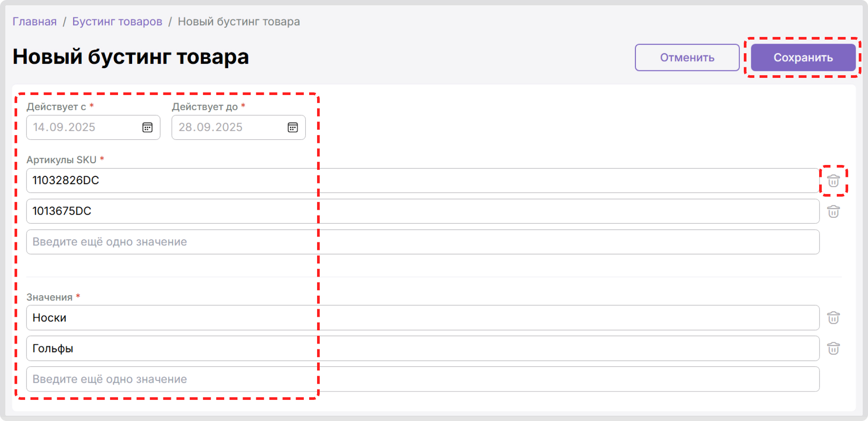Viewport: 868px width, 421px height.
Task: Click the Значения field label
Action: [x=49, y=297]
